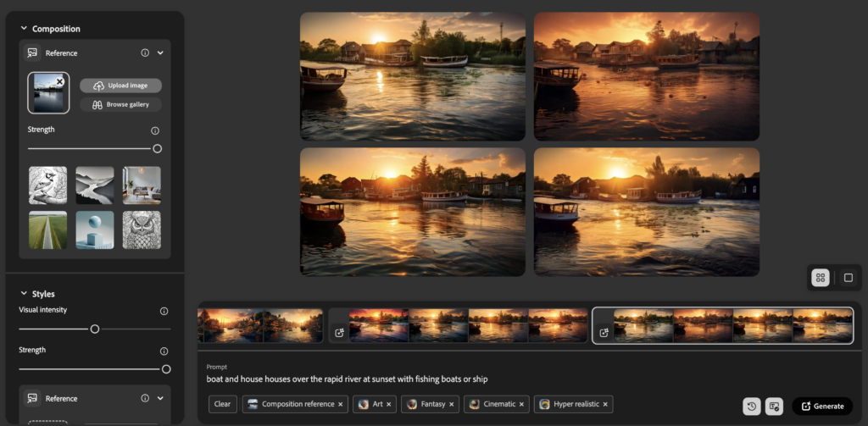Open the prompt suggestions icon
This screenshot has height=426, width=868.
[x=774, y=406]
